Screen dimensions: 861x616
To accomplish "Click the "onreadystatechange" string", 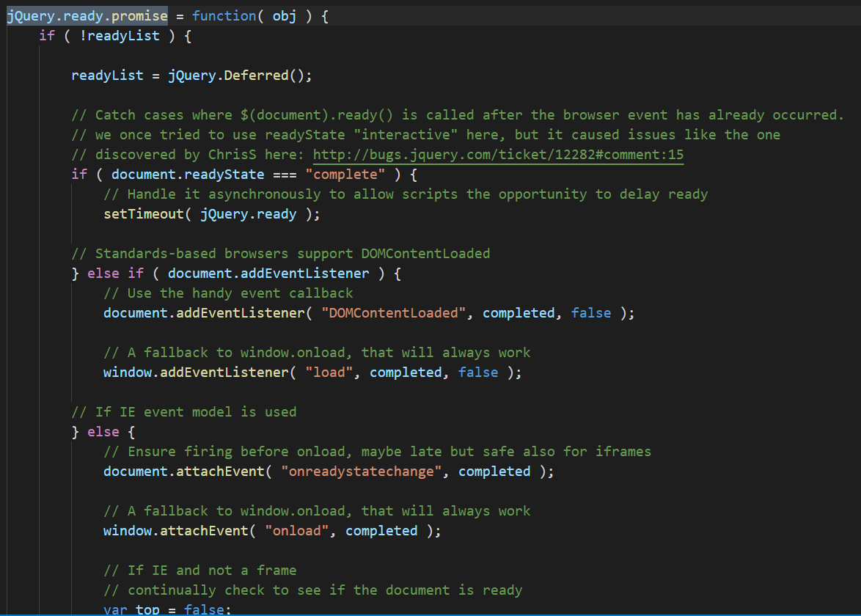I will coord(362,472).
